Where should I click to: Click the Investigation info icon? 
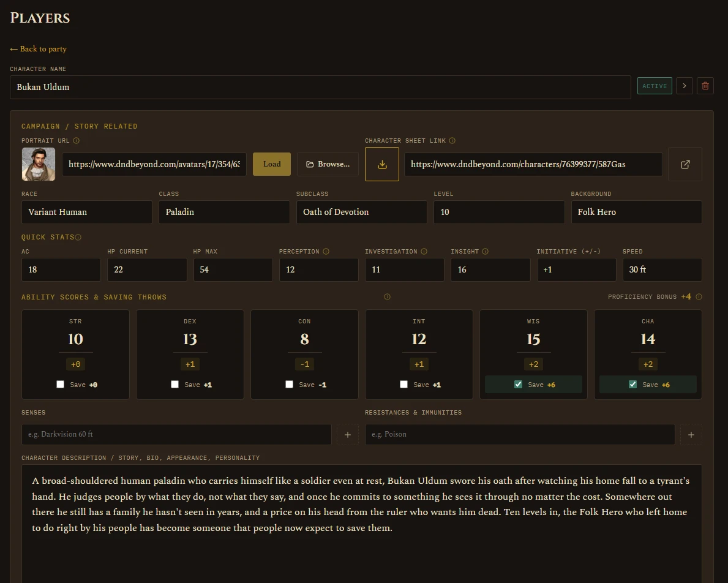pos(424,251)
